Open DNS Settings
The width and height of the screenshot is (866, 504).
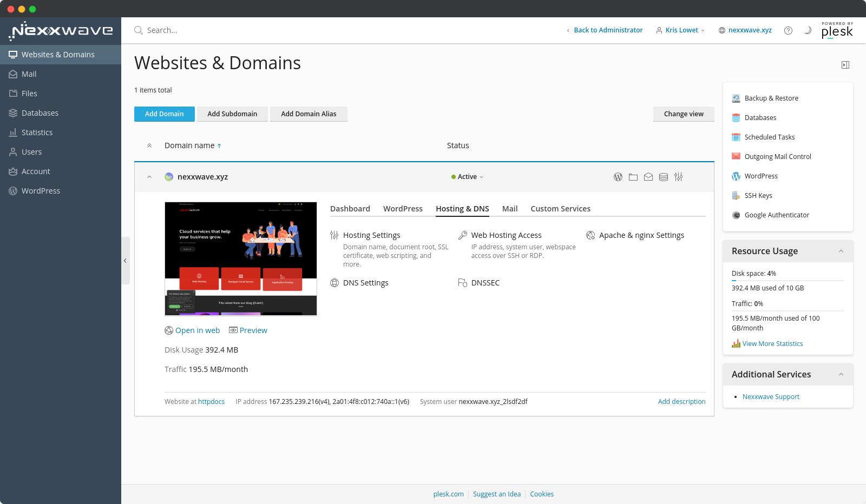coord(365,283)
